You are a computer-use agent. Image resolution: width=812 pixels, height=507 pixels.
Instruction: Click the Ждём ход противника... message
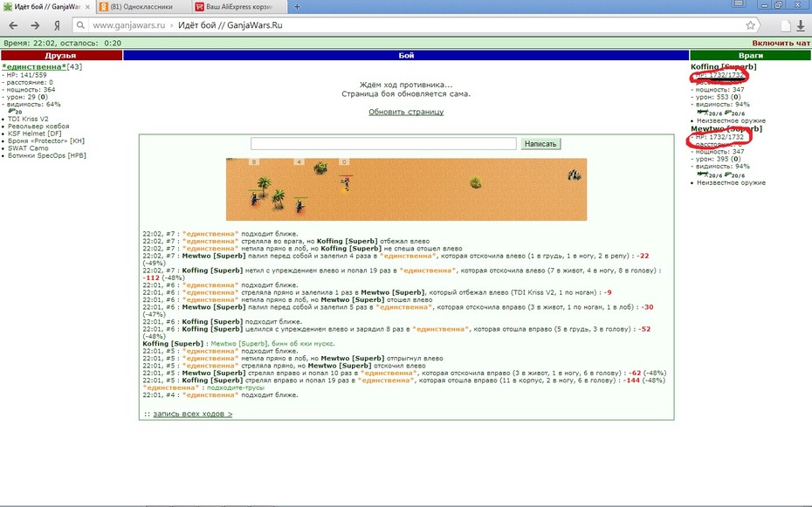coord(406,85)
